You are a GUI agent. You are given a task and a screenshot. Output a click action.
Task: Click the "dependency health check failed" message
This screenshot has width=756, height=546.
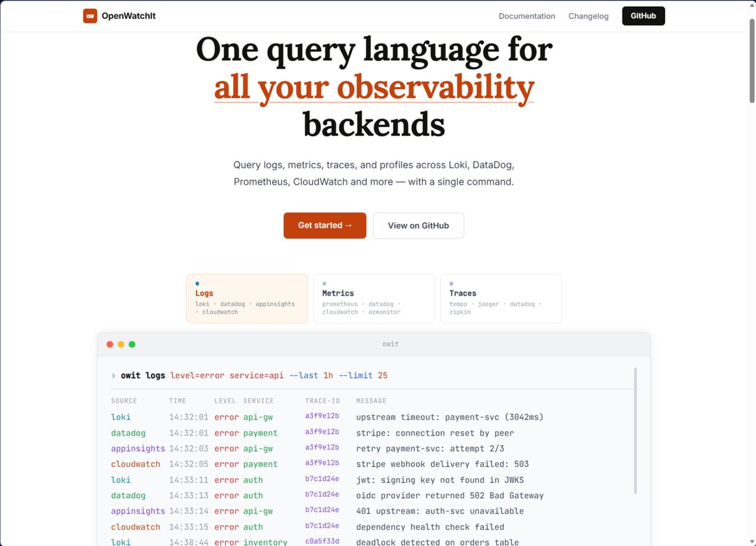tap(430, 526)
